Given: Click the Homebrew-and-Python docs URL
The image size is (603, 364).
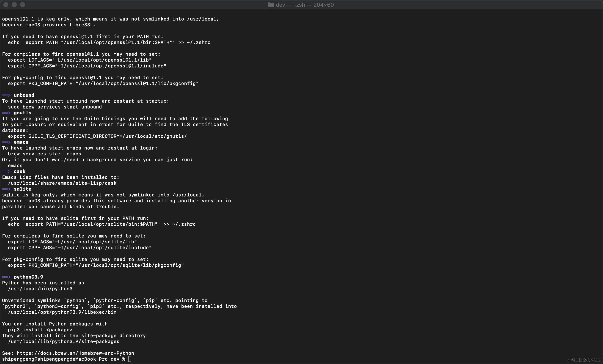Looking at the screenshot, I should (x=75, y=353).
